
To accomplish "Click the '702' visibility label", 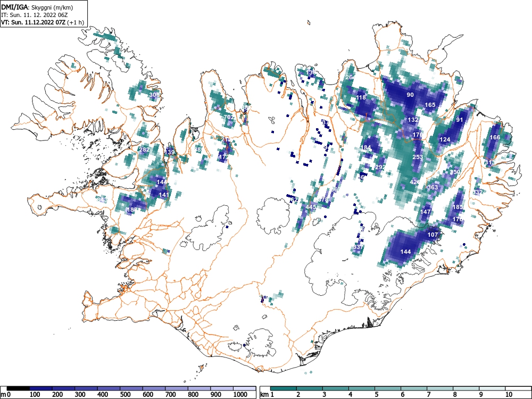I will 229,117.
